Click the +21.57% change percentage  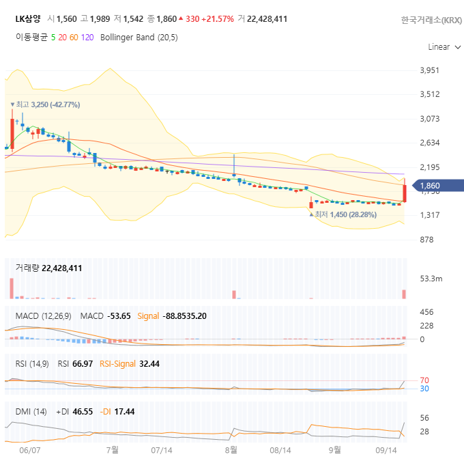coord(218,19)
